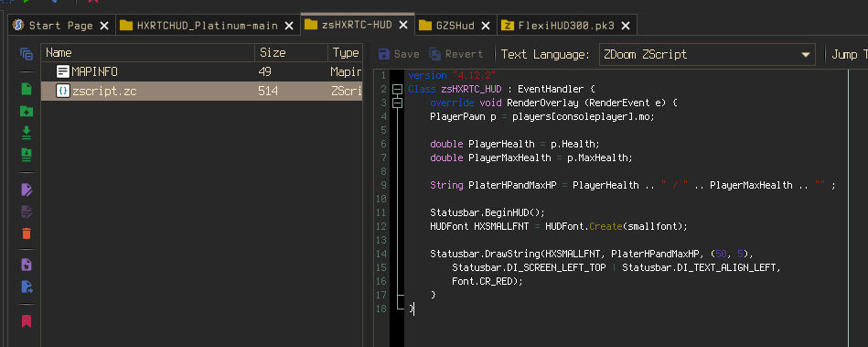Sort entries by the Name column
This screenshot has width=868, height=347.
(x=147, y=53)
